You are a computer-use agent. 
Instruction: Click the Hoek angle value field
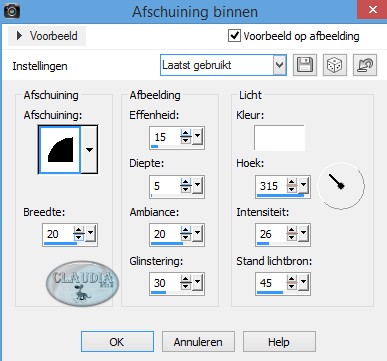coord(271,185)
